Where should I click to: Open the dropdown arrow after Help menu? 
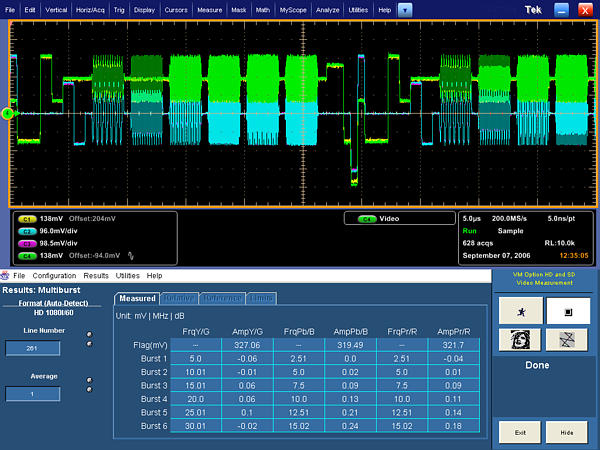(x=404, y=9)
